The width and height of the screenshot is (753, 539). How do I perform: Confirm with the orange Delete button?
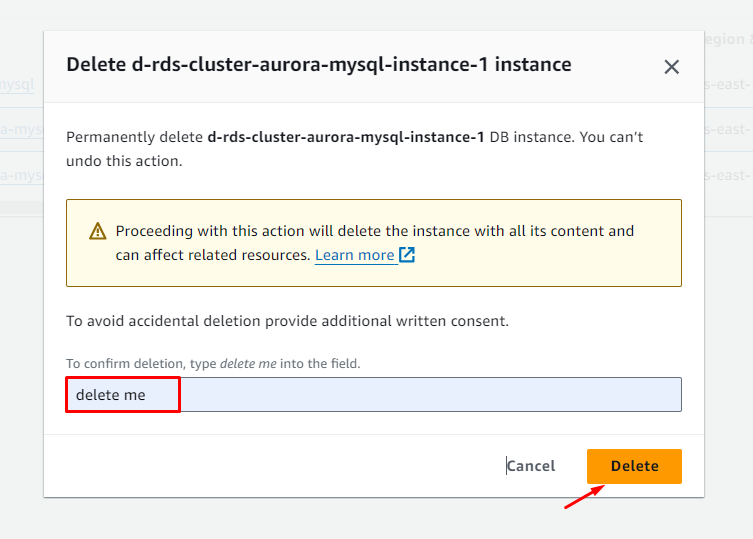click(x=634, y=466)
